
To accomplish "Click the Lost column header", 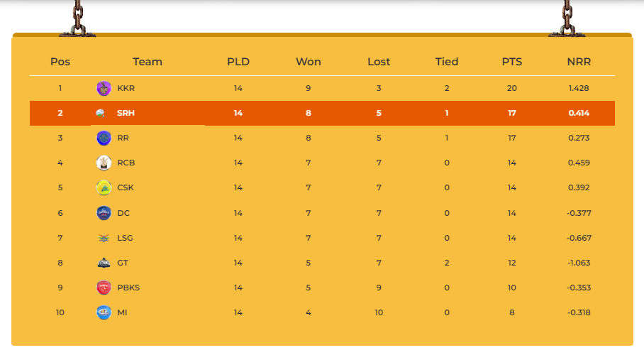I will click(379, 62).
